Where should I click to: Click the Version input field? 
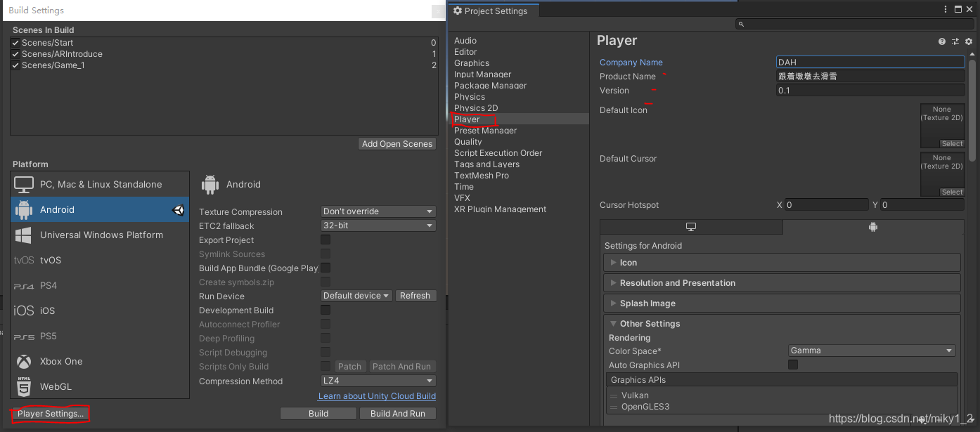(870, 91)
